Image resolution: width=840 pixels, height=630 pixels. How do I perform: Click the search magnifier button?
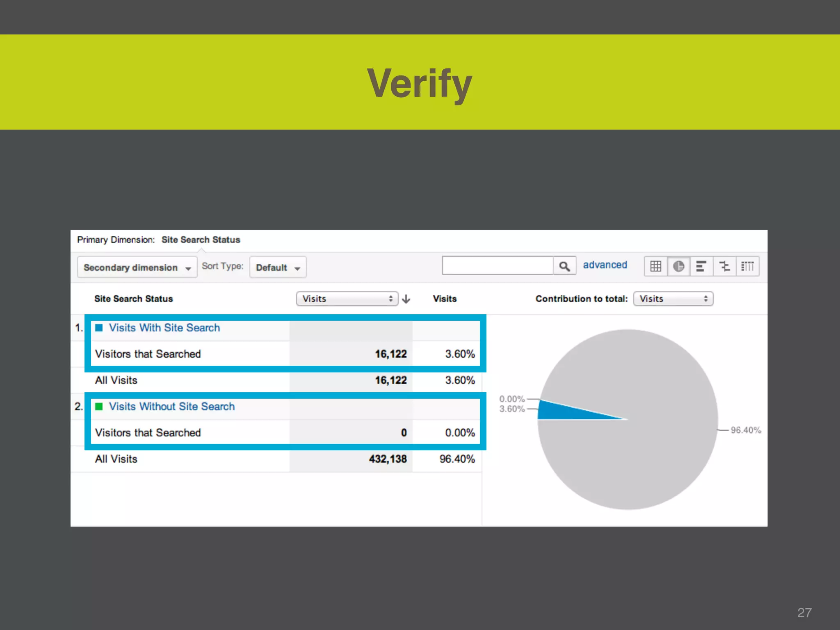point(564,266)
